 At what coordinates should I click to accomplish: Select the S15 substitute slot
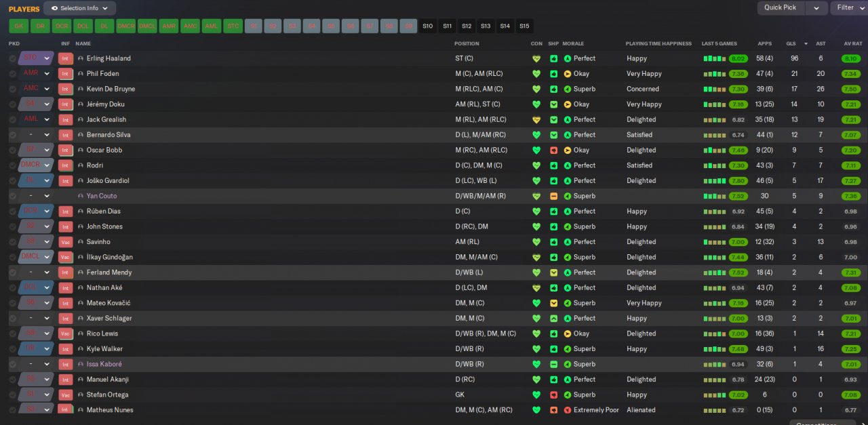pos(524,26)
